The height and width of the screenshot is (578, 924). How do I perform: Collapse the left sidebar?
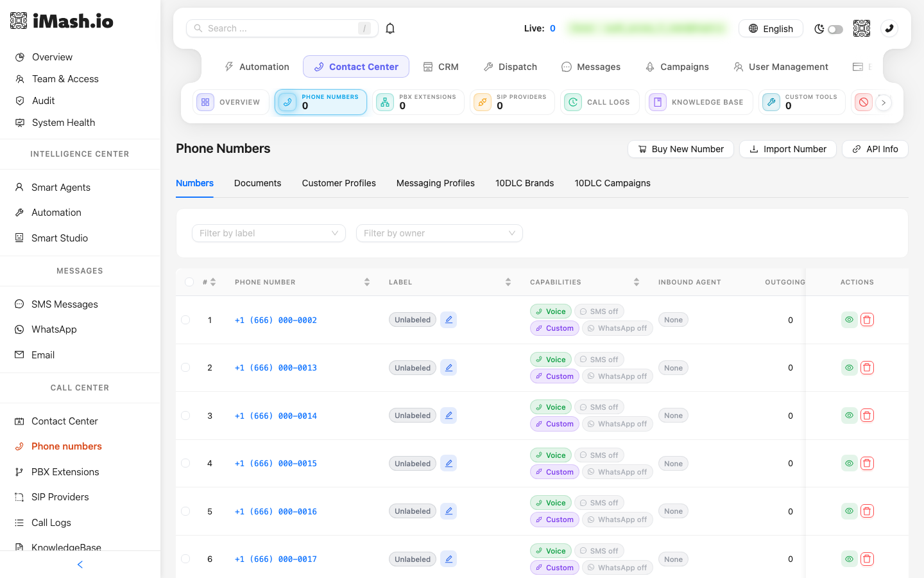[x=80, y=565]
